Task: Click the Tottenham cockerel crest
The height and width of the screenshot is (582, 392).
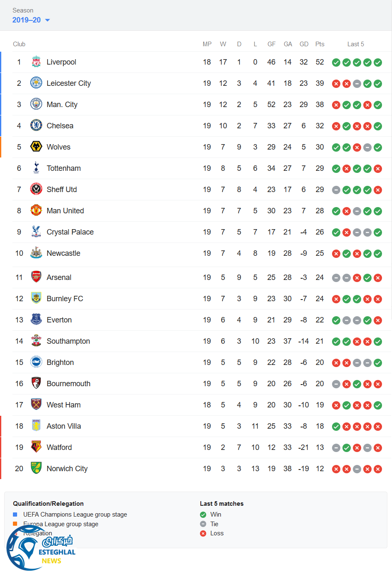Action: pyautogui.click(x=36, y=168)
